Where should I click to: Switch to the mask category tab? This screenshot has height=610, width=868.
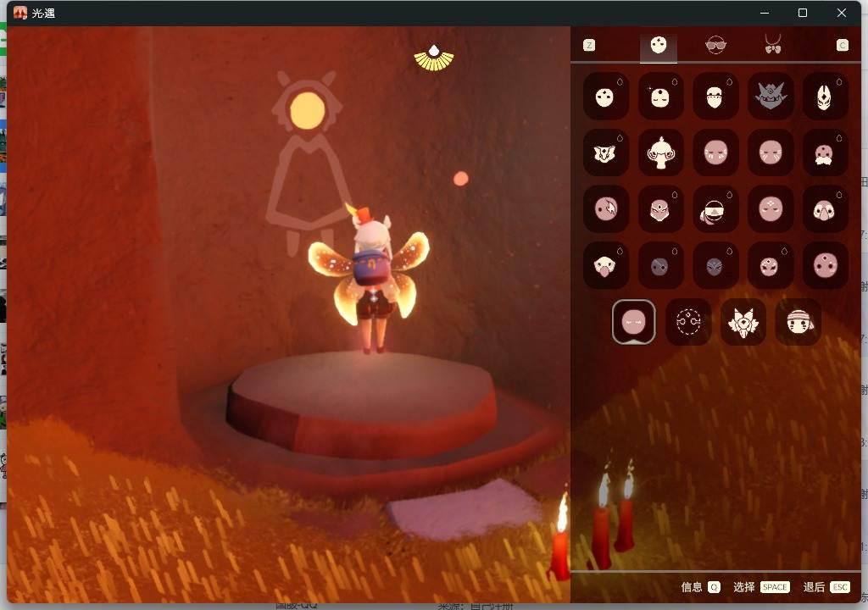[x=658, y=46]
